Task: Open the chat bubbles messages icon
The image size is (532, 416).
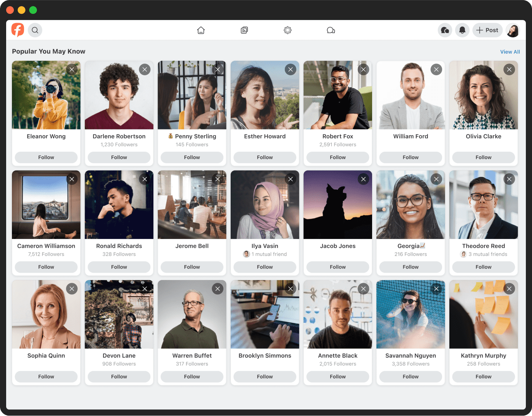Action: [331, 30]
